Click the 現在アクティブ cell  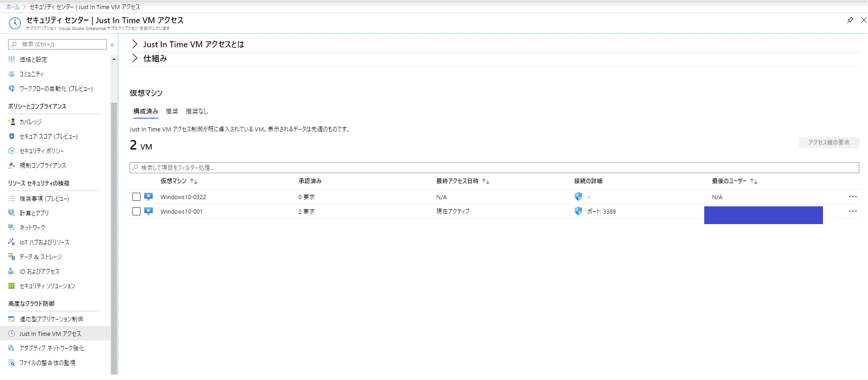[453, 211]
